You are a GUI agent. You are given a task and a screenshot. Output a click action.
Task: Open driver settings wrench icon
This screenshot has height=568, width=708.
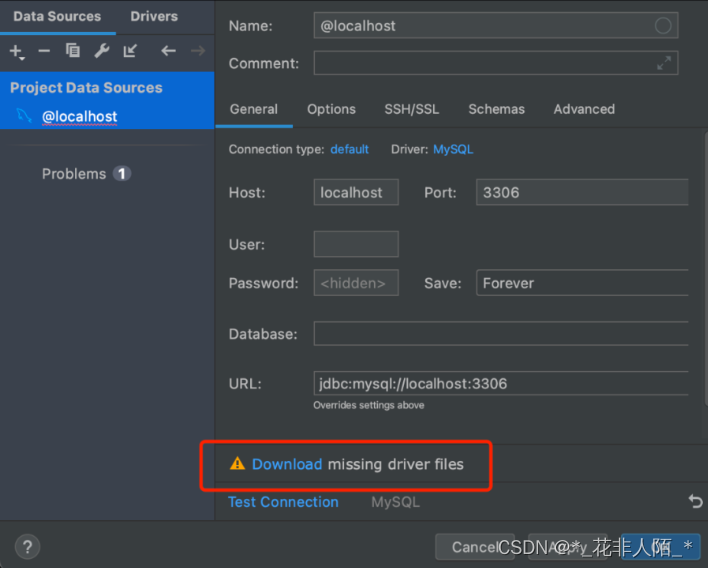(102, 51)
